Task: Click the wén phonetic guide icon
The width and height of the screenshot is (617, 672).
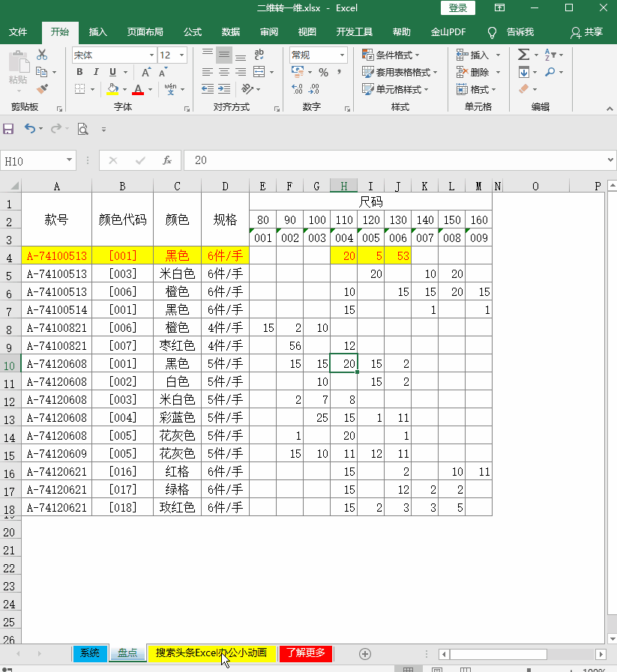Action: (170, 89)
